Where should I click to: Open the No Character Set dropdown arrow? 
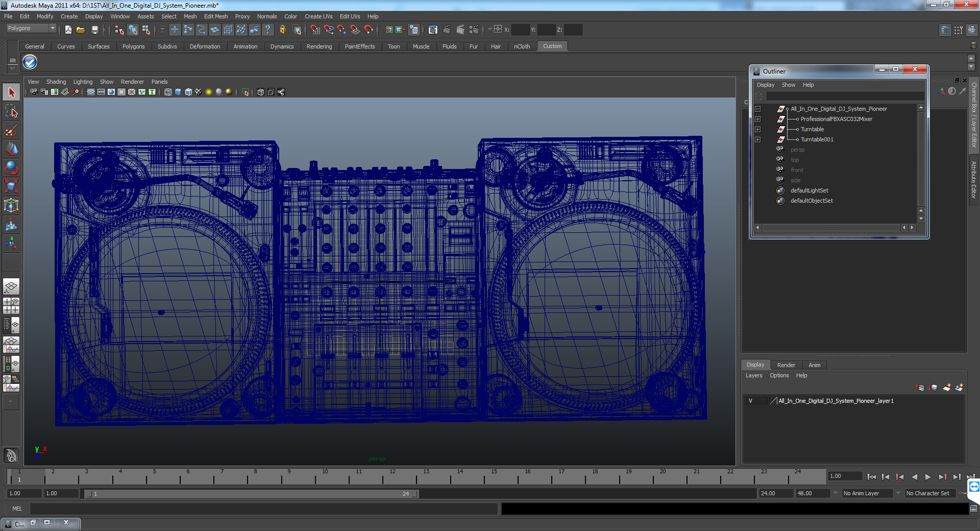(898, 493)
